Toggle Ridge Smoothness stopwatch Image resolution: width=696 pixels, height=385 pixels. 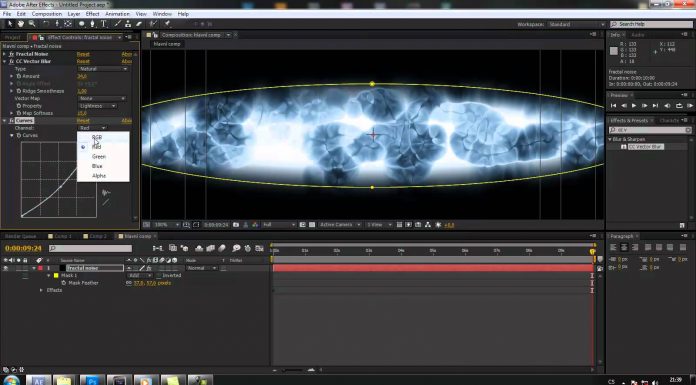click(x=19, y=91)
